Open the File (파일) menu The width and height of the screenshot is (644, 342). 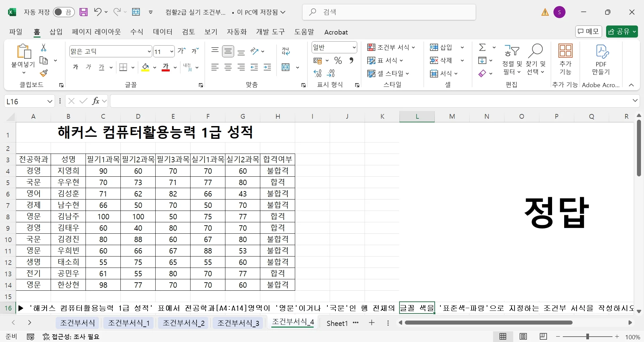pos(16,32)
